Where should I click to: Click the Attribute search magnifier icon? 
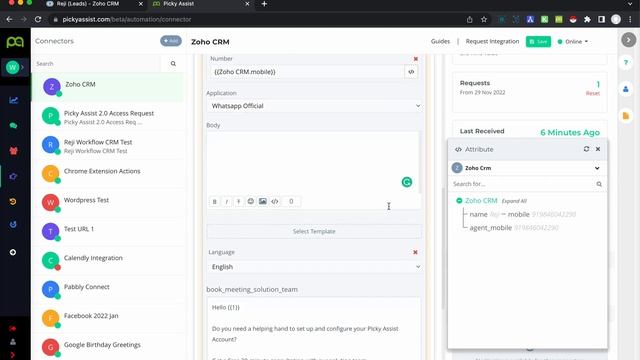click(x=599, y=184)
